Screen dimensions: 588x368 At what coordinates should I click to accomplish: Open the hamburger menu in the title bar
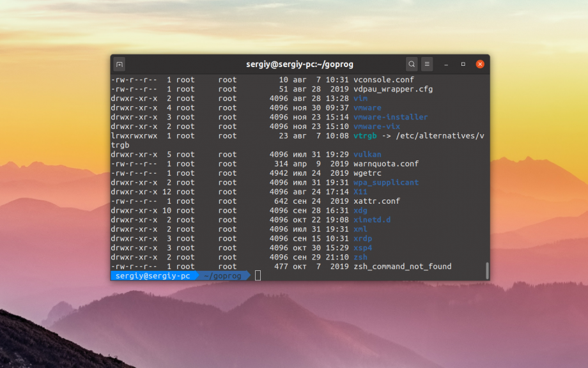click(427, 64)
